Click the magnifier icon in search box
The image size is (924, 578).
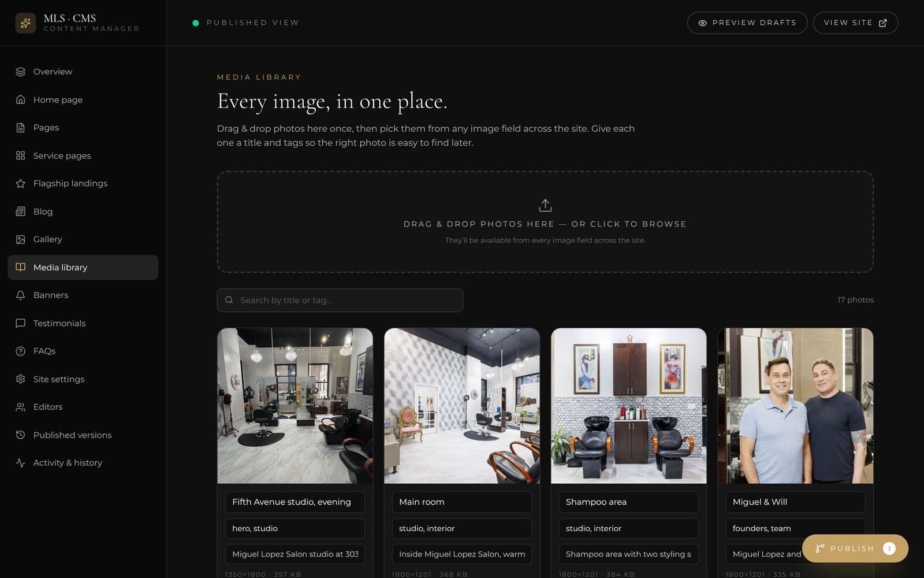229,300
